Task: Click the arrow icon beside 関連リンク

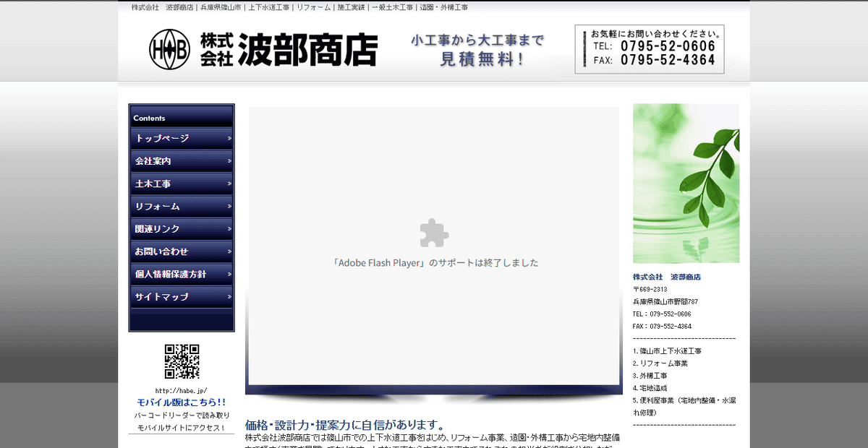Action: (229, 228)
